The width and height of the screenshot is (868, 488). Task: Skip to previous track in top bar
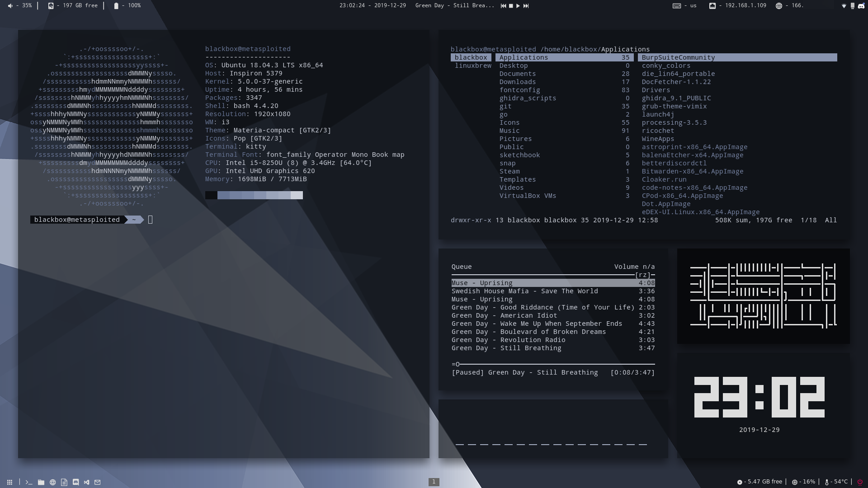[503, 6]
